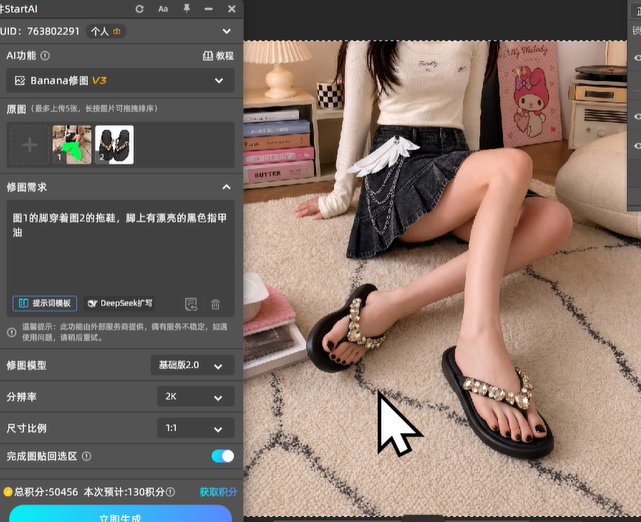Select sandals image thumbnail 2
641x522 pixels.
[x=114, y=145]
